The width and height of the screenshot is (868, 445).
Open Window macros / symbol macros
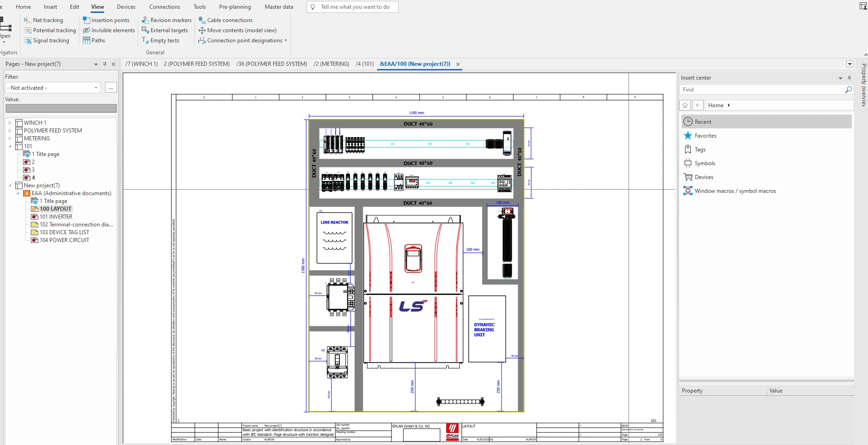point(735,191)
